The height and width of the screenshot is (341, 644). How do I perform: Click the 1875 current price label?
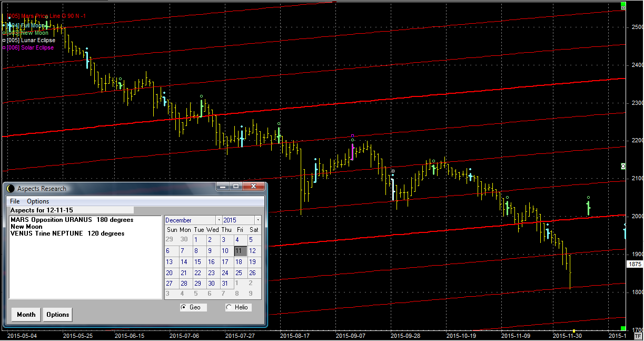tap(635, 265)
